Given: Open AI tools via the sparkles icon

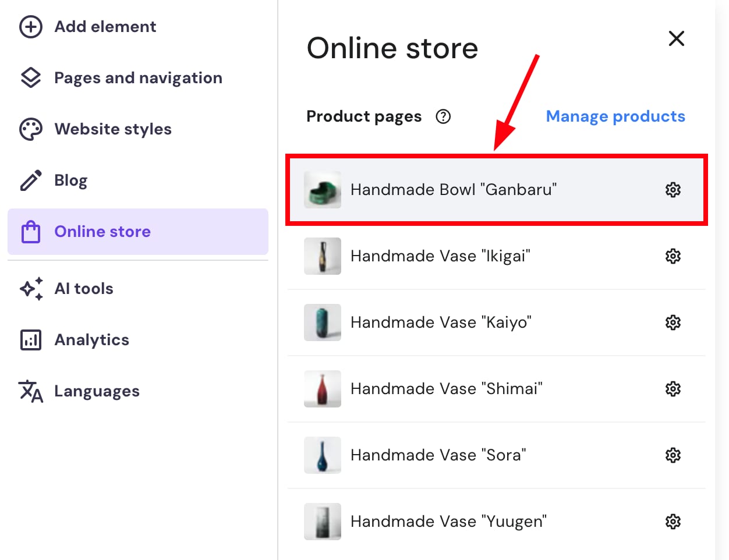Looking at the screenshot, I should [30, 288].
